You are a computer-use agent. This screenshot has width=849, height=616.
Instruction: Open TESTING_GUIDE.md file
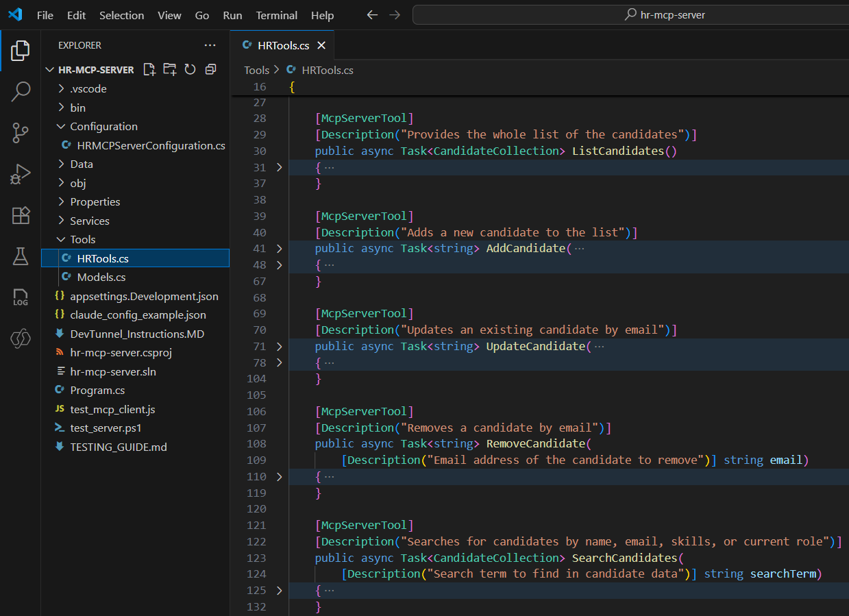point(118,447)
